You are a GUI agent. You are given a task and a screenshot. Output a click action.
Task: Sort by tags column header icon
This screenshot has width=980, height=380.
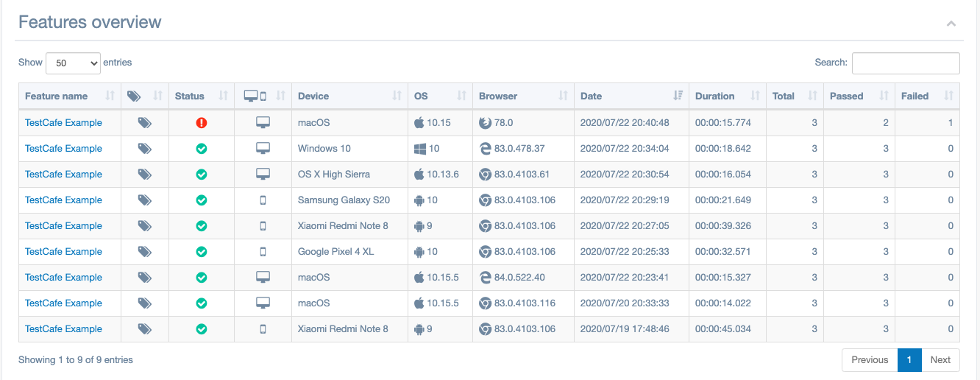pos(145,96)
